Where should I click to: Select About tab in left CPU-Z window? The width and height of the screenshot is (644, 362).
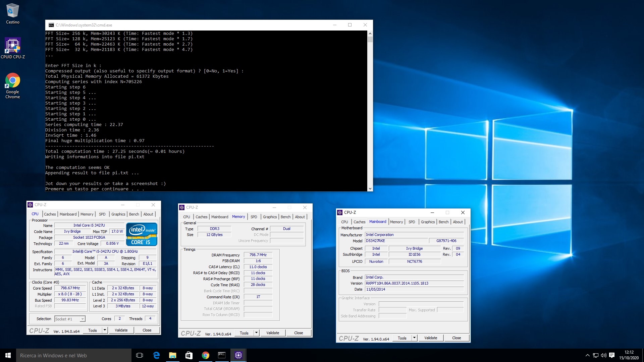(148, 214)
